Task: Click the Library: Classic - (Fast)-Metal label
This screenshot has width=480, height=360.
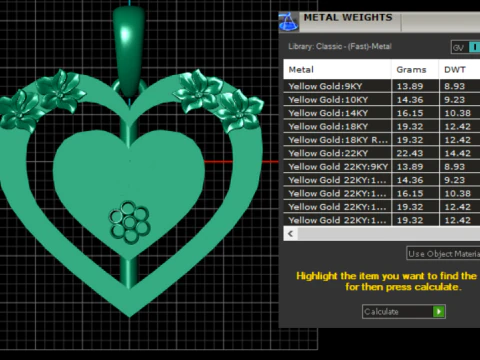Action: (340, 46)
